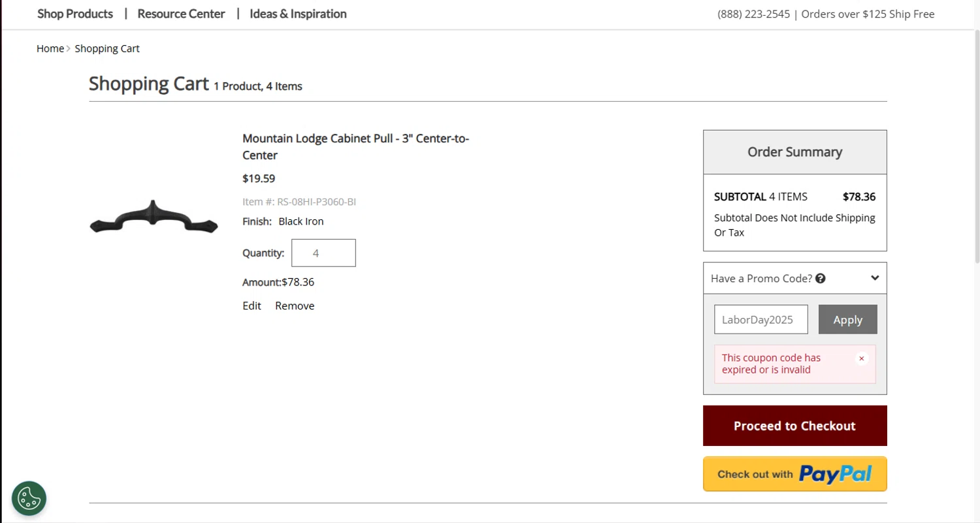This screenshot has height=523, width=980.
Task: Dismiss the expired coupon error message
Action: pyautogui.click(x=861, y=358)
